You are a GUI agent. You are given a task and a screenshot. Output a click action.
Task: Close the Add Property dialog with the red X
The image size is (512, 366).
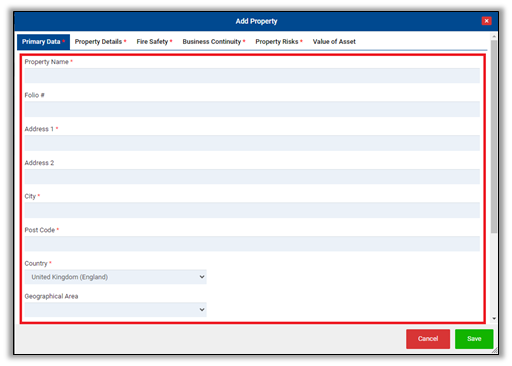[486, 21]
